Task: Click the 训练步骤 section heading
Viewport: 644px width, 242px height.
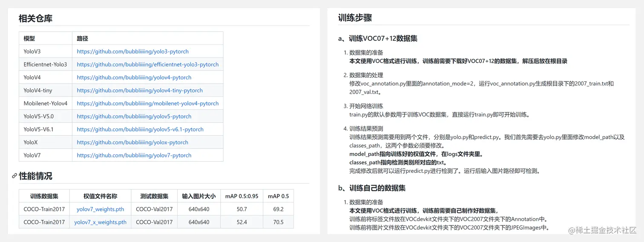Action: point(355,17)
